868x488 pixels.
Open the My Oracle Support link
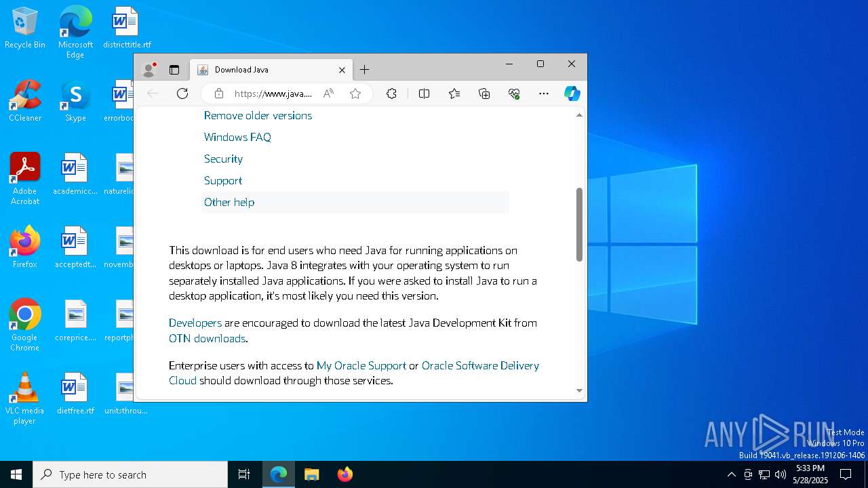[x=361, y=365]
